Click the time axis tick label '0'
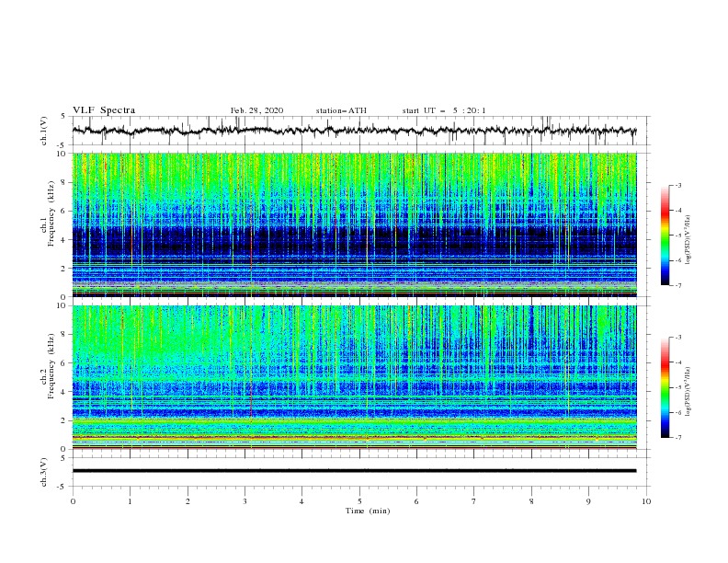Image resolution: width=728 pixels, height=563 pixels. (x=73, y=501)
